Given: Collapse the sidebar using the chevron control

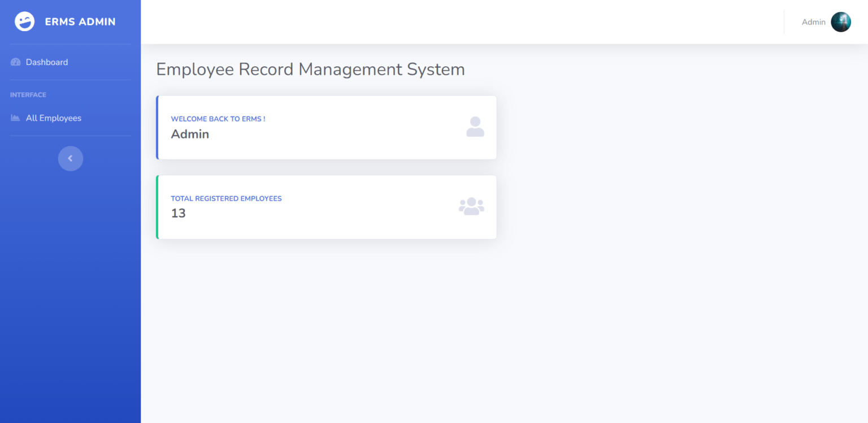Looking at the screenshot, I should [70, 158].
